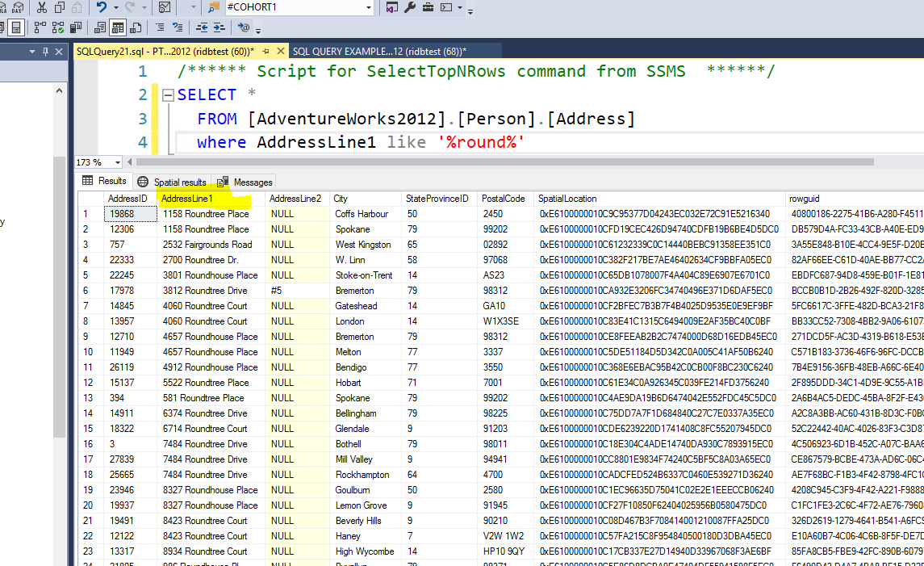Click the command window icon

447,7
